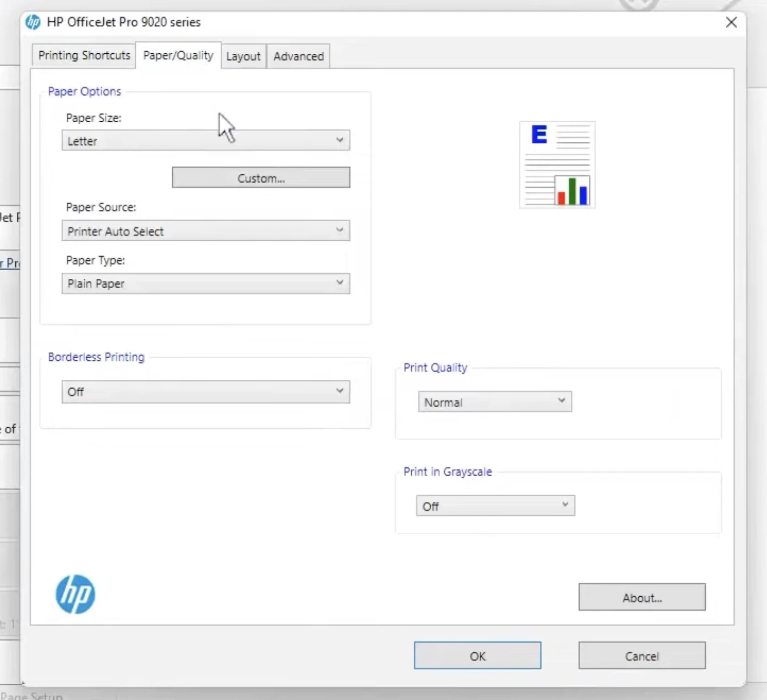Open the About... dialog
This screenshot has width=767, height=700.
tap(642, 598)
